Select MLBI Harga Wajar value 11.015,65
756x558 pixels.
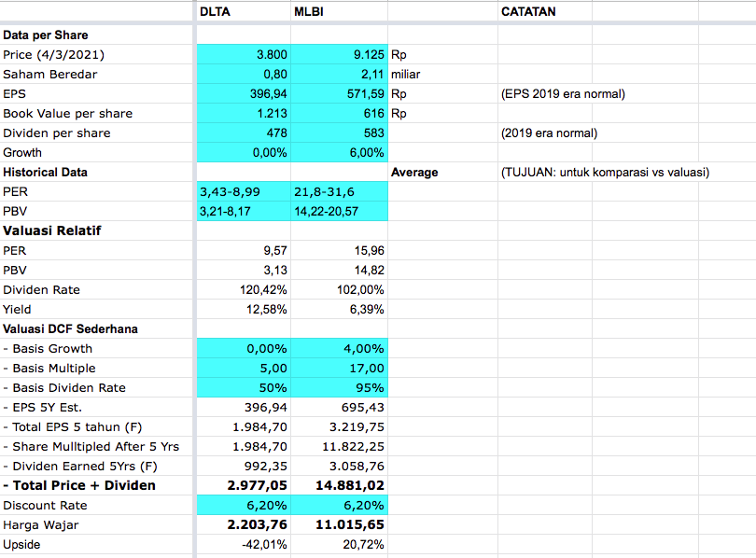[x=340, y=524]
